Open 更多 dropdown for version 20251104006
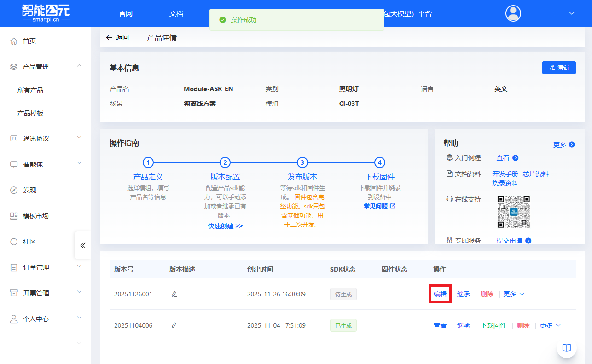 pos(550,325)
